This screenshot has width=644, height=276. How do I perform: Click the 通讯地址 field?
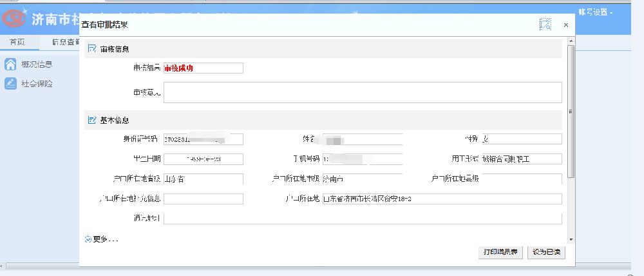pos(363,219)
